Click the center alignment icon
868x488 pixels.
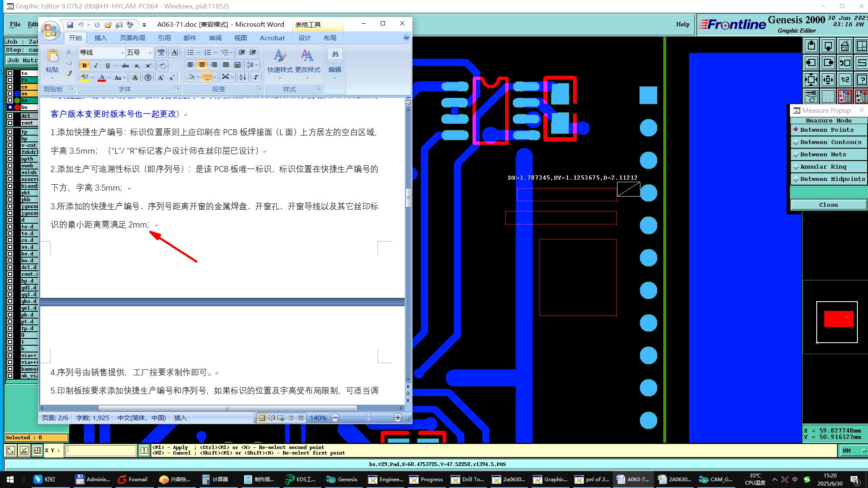202,65
